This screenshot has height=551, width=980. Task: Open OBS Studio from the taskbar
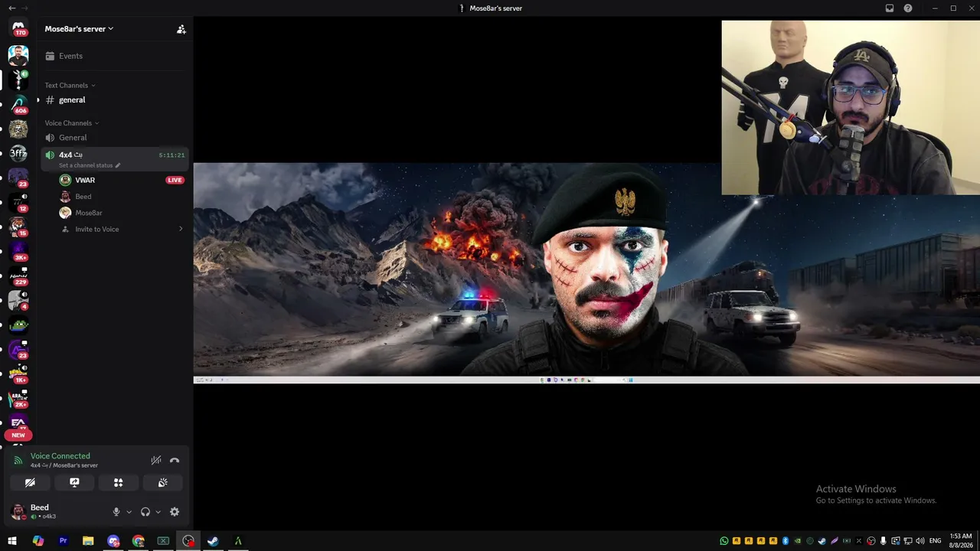coord(188,541)
